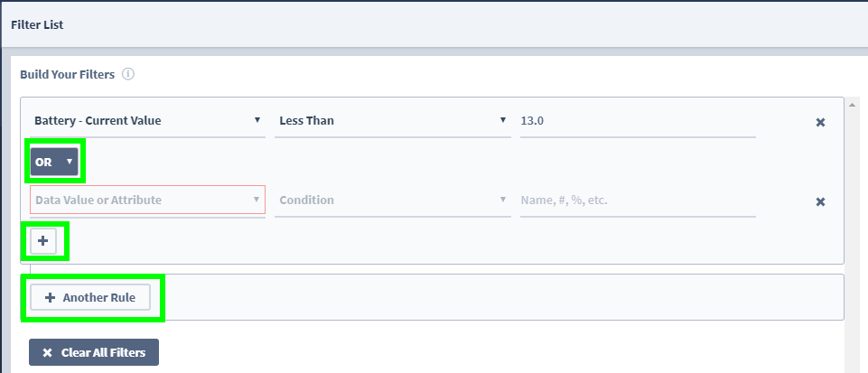Screen dimensions: 868x373
Task: Click the scrollbar up arrow
Action: (x=852, y=105)
